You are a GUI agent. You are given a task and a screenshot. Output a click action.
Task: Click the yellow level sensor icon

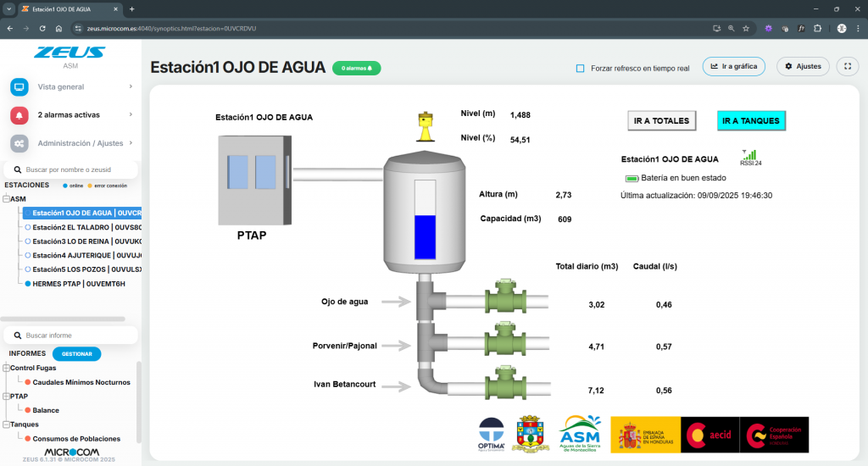426,126
